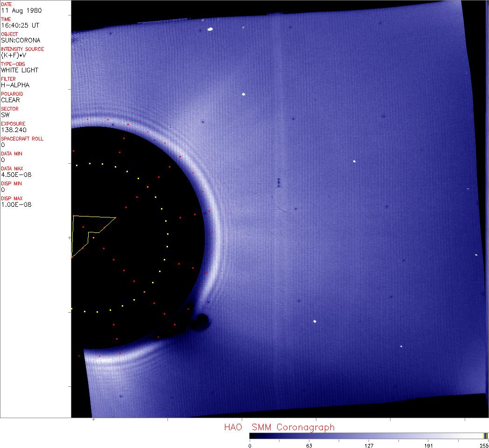Click the 'CLEAR' polaroid value
This screenshot has height=448, width=489.
pos(10,100)
